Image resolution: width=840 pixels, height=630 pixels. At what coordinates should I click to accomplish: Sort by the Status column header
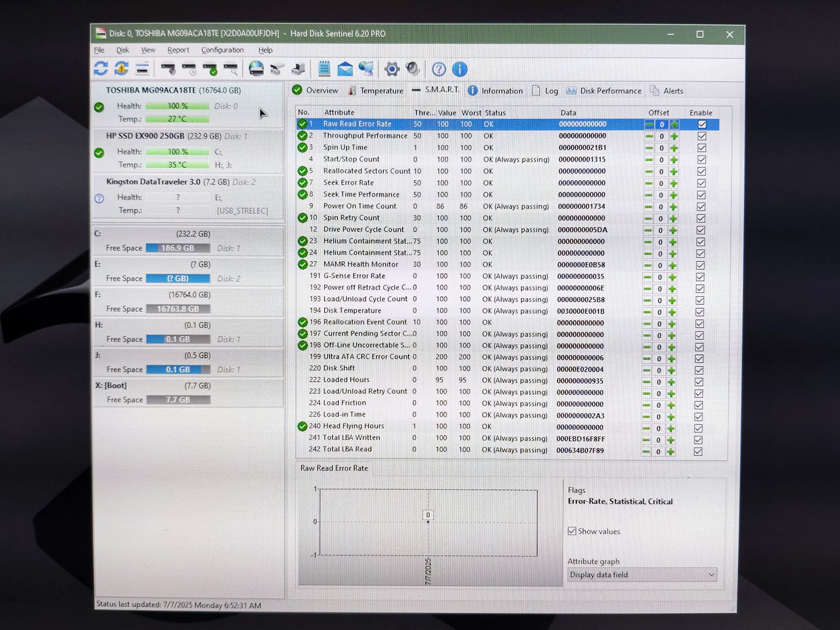pyautogui.click(x=495, y=113)
